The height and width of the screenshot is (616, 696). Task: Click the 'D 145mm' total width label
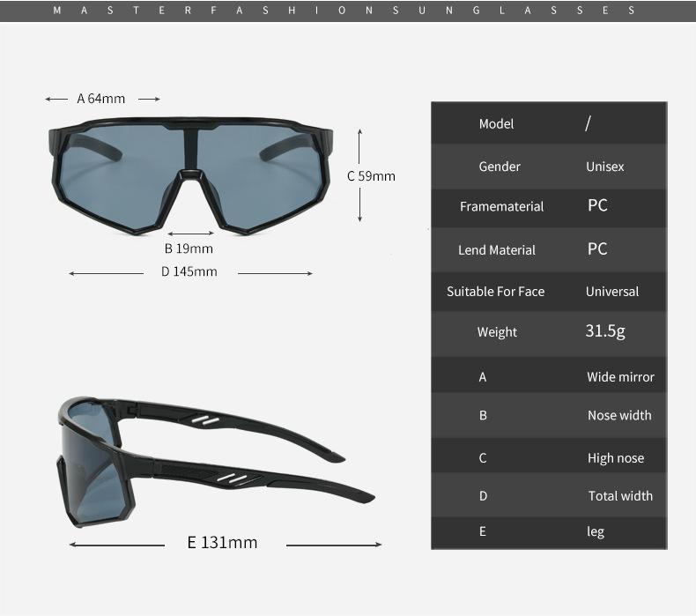click(x=189, y=271)
